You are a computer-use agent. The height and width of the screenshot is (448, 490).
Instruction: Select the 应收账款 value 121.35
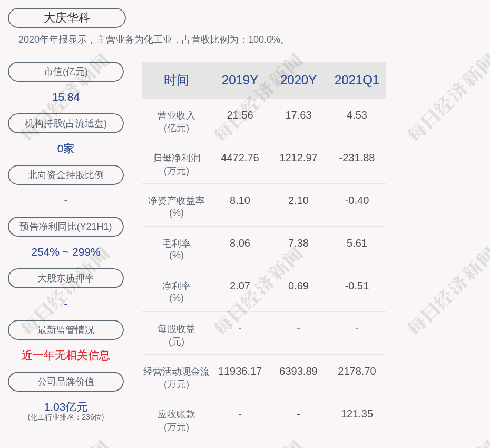point(357,414)
